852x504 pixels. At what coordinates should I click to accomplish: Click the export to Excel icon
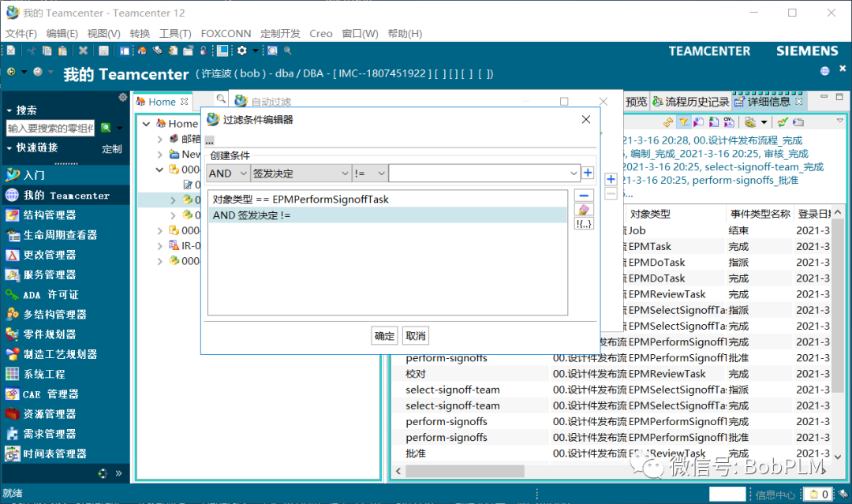click(x=714, y=122)
